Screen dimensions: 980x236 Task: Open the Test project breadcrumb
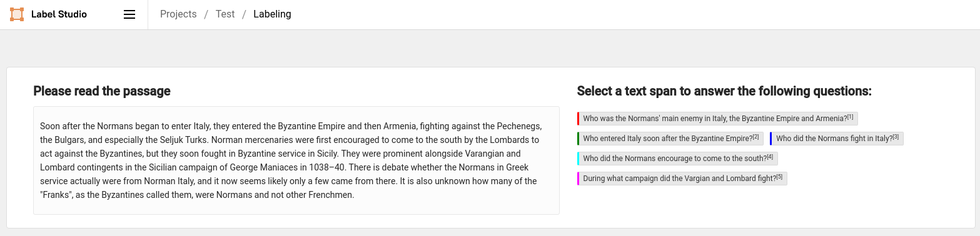click(225, 14)
